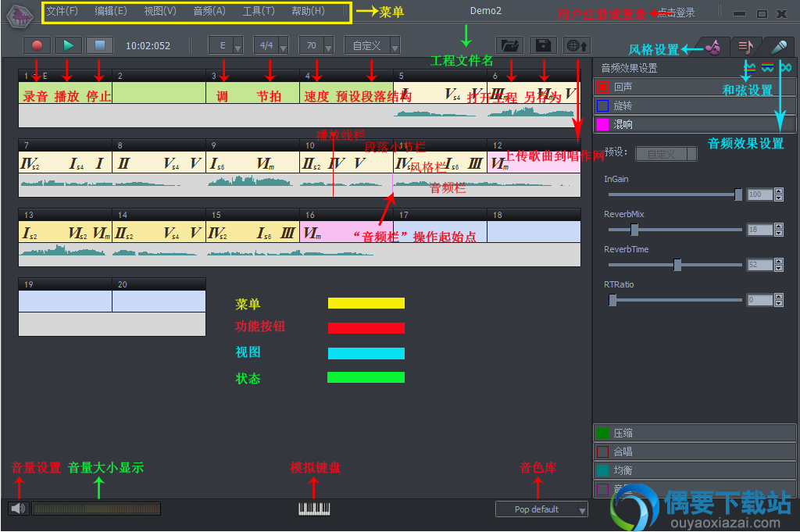This screenshot has width=800, height=532.
Task: Click the 音频效果设置 panel title
Action: point(629,68)
